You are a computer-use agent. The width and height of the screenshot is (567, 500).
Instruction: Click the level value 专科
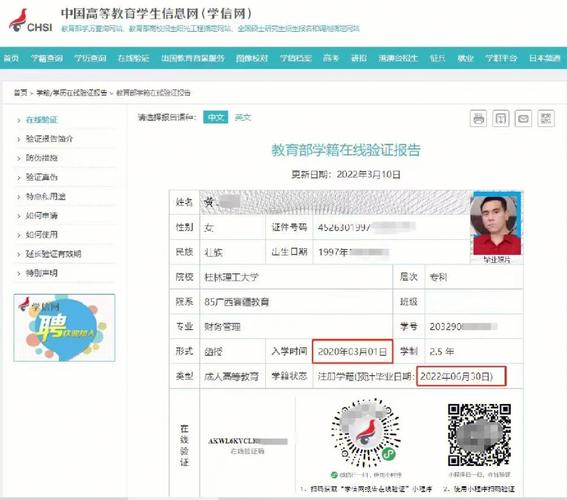(x=438, y=277)
